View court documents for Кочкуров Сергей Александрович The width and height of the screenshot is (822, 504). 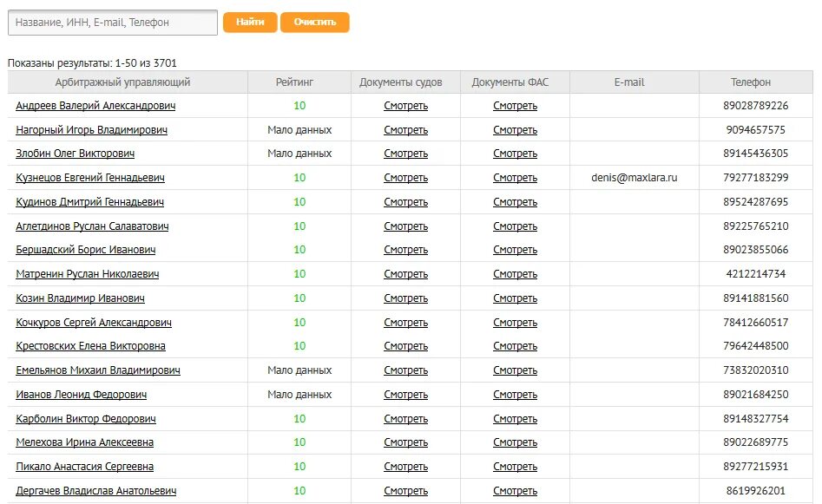point(405,323)
